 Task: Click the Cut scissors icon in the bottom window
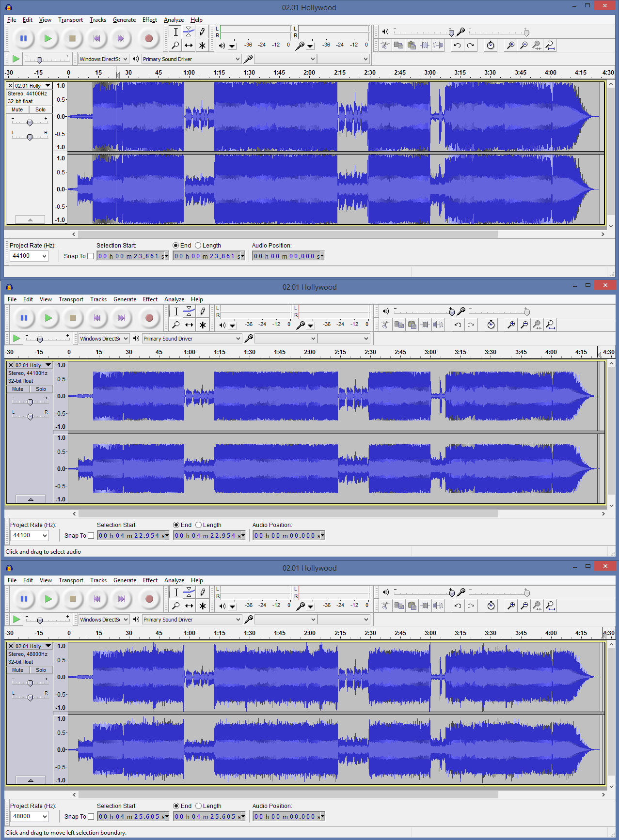(x=386, y=606)
